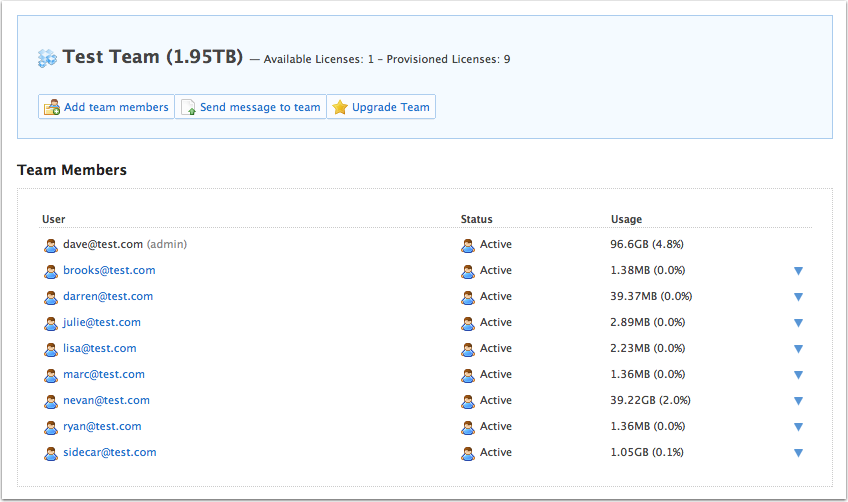Image resolution: width=848 pixels, height=502 pixels.
Task: Click Active status icon in dave's row
Action: [x=468, y=246]
